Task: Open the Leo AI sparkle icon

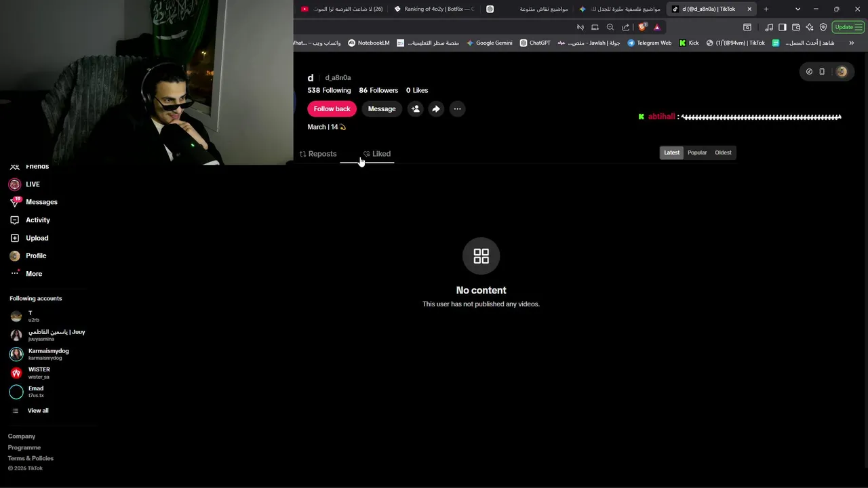Action: point(810,27)
